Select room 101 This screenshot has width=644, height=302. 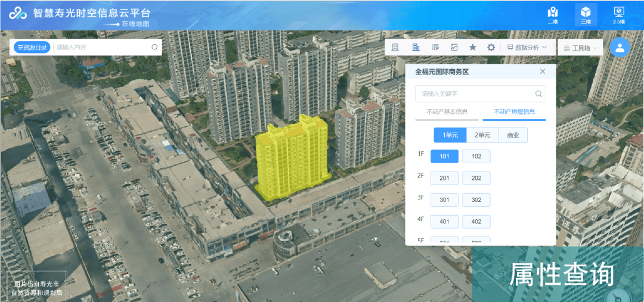[444, 156]
